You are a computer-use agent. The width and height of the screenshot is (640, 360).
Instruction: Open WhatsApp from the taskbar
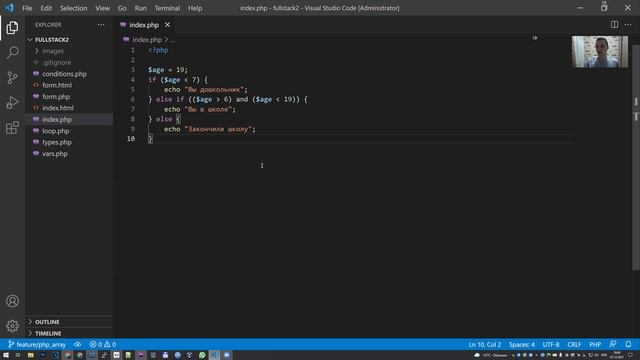click(x=202, y=356)
